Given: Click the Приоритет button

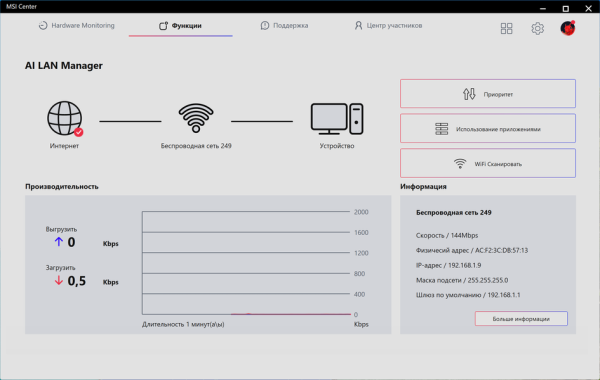Looking at the screenshot, I should 488,94.
